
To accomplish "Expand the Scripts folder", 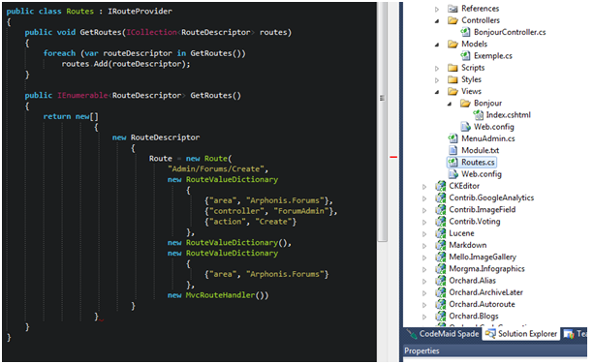I will click(x=437, y=69).
